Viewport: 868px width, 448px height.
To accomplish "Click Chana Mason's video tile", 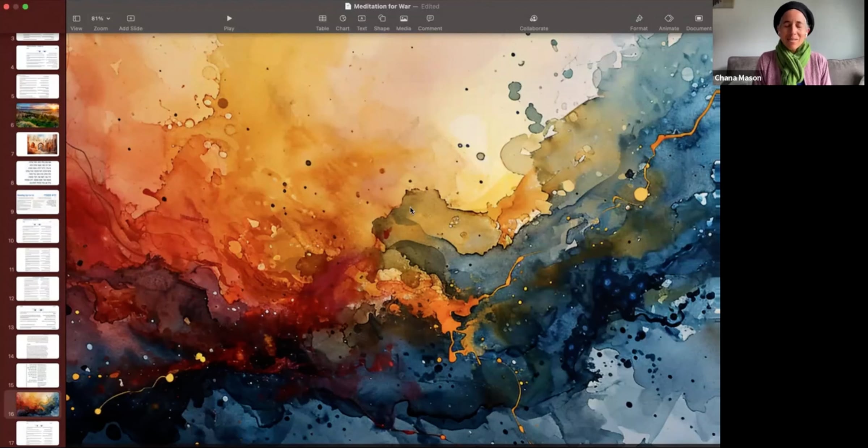I will coord(788,43).
